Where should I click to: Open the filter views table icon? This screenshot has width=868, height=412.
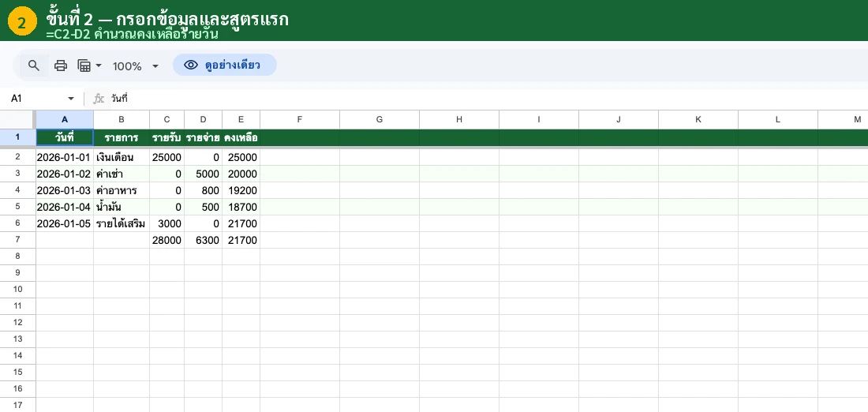pyautogui.click(x=84, y=66)
